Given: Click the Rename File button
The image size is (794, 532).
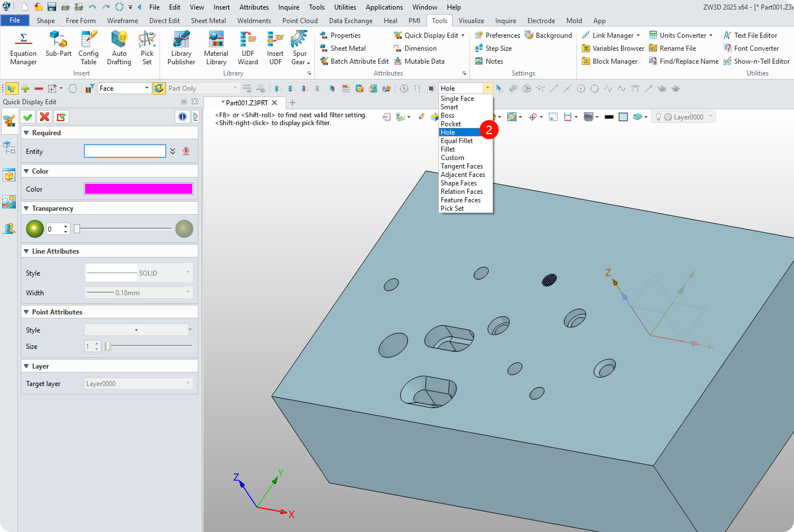Looking at the screenshot, I should [x=672, y=48].
